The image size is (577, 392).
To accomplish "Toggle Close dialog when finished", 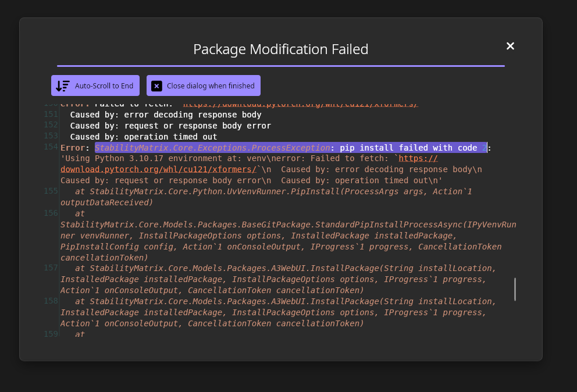I will tap(203, 85).
